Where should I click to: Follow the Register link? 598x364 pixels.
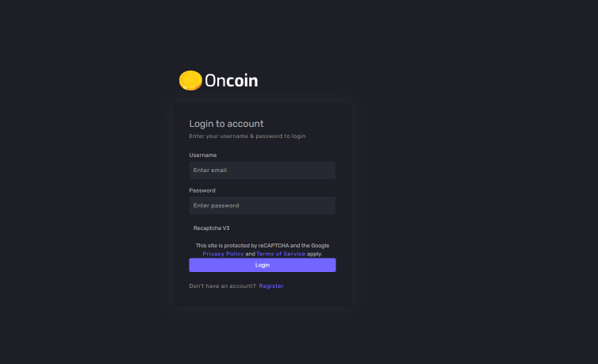271,285
